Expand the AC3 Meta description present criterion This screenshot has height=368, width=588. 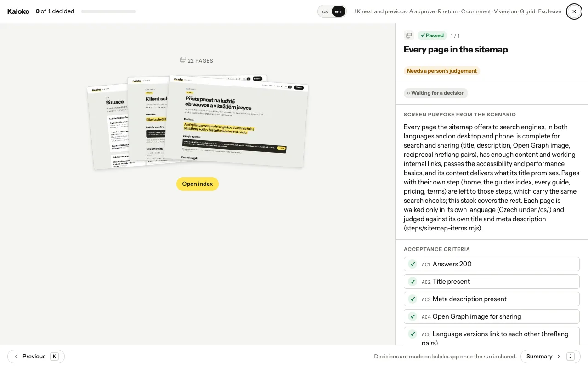492,299
